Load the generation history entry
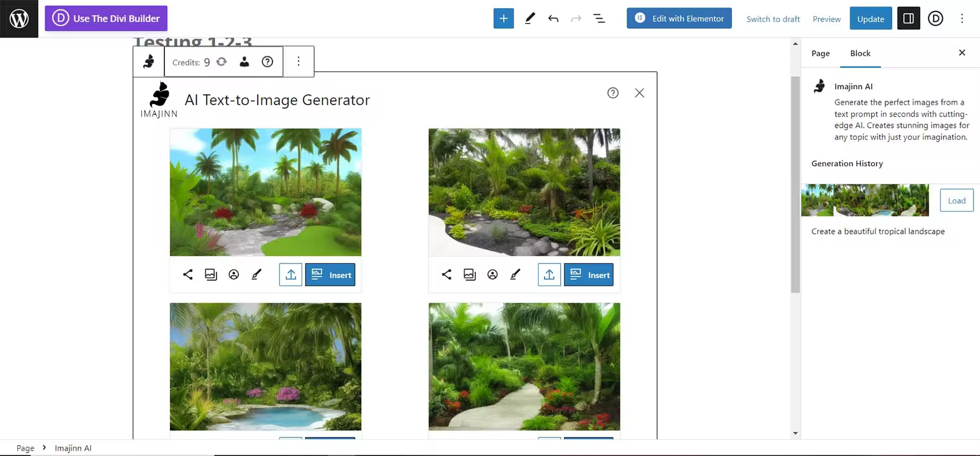 (x=957, y=200)
